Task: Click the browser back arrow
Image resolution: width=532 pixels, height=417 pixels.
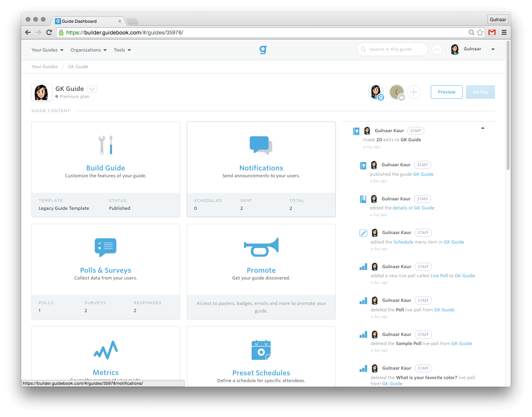Action: pos(28,32)
